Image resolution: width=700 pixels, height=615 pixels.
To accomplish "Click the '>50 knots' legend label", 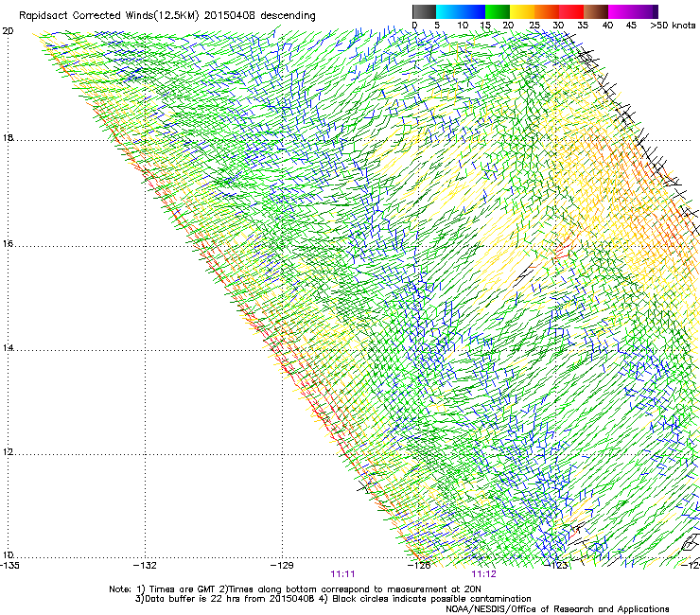I will pyautogui.click(x=673, y=26).
